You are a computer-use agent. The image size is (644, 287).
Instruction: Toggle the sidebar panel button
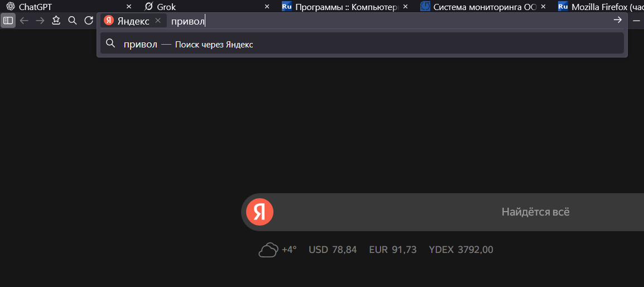(x=8, y=21)
